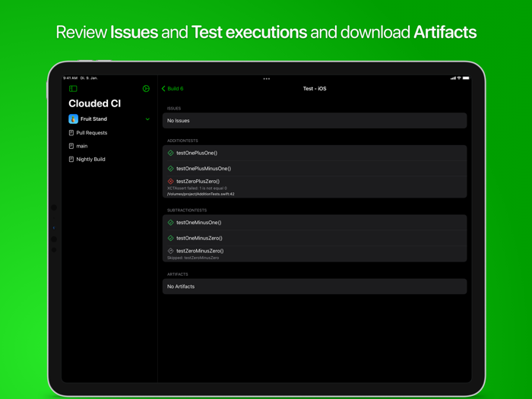The image size is (532, 399).
Task: Select the Fruit Stand app icon
Action: click(x=73, y=119)
